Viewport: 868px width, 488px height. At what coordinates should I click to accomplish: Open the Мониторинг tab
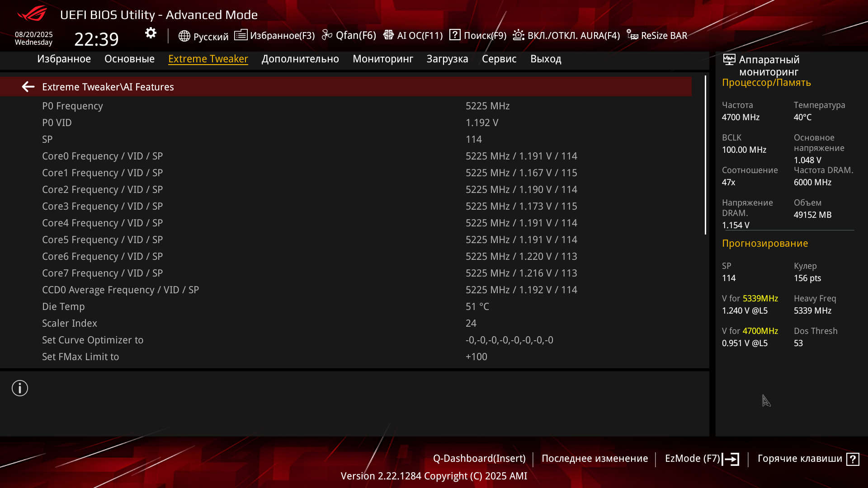point(382,59)
